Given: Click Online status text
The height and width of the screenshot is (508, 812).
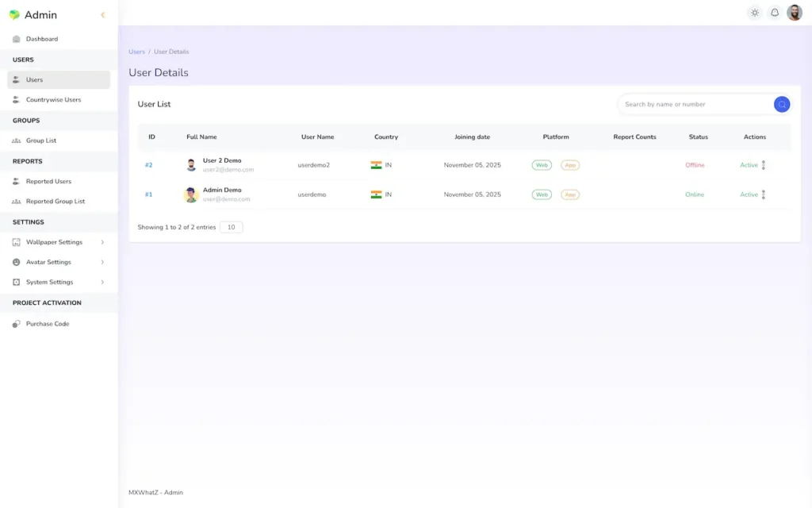Looking at the screenshot, I should pyautogui.click(x=695, y=195).
